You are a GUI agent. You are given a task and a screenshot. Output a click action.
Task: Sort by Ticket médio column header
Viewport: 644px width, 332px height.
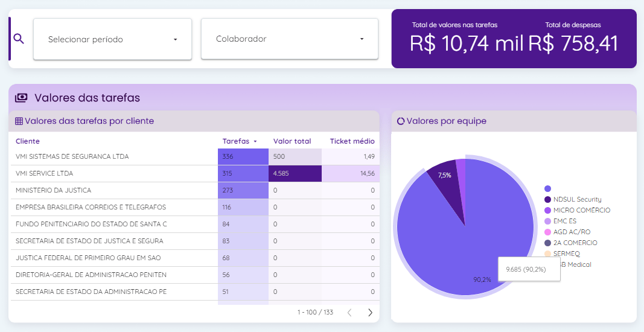pyautogui.click(x=352, y=141)
